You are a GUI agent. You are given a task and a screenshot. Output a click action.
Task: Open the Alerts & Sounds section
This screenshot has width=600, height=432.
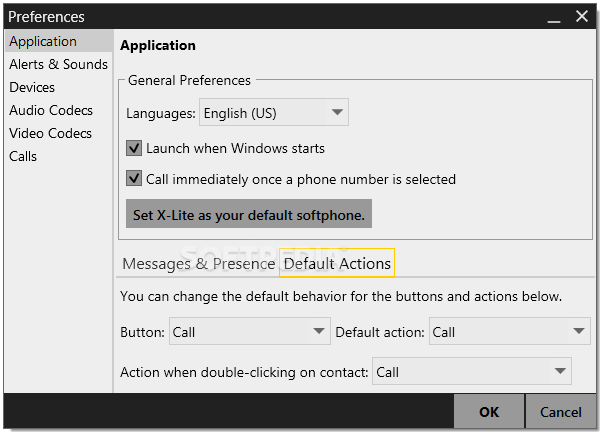pos(59,64)
